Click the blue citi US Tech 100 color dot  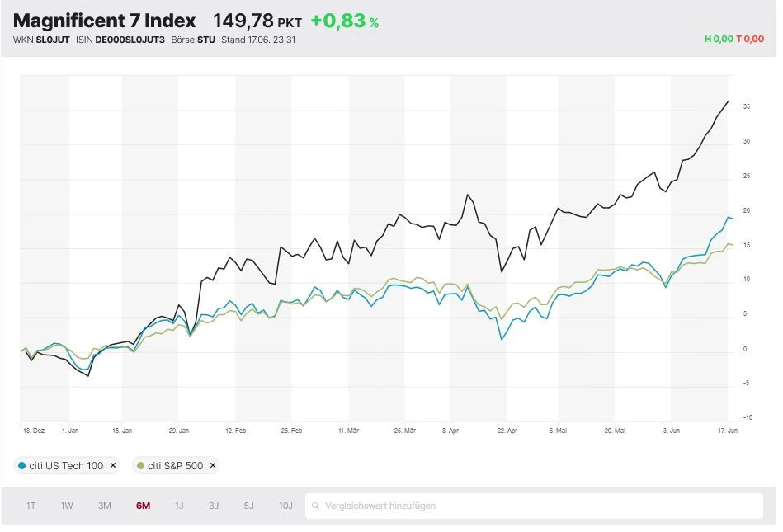click(21, 466)
